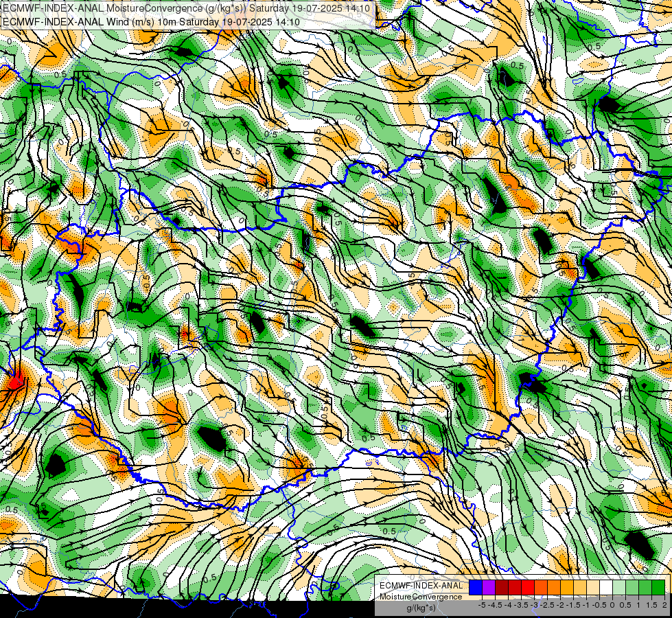Viewport: 672px width, 618px height.
Task: Click the -4.5 tick label on the legend scale
Action: [495, 605]
